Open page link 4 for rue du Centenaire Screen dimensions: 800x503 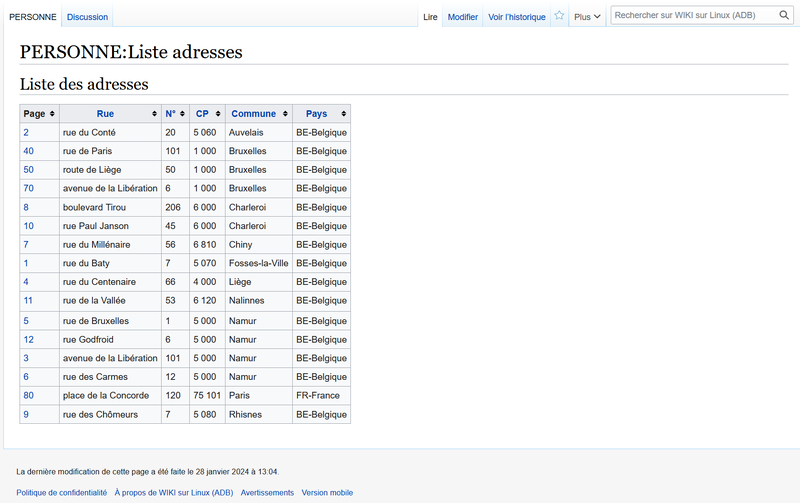pyautogui.click(x=26, y=282)
